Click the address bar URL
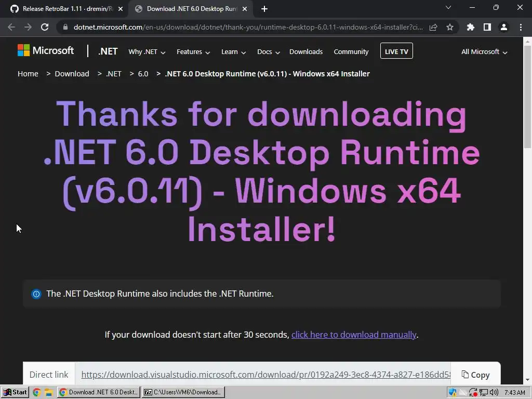Screen dimensions: 532x399 pos(248,27)
